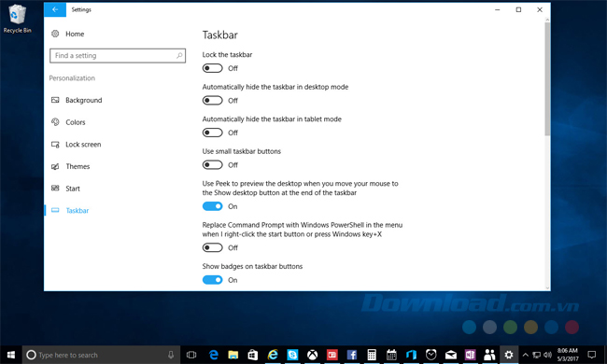This screenshot has width=607, height=364.
Task: Launch Calculator from the taskbar
Action: pyautogui.click(x=372, y=355)
